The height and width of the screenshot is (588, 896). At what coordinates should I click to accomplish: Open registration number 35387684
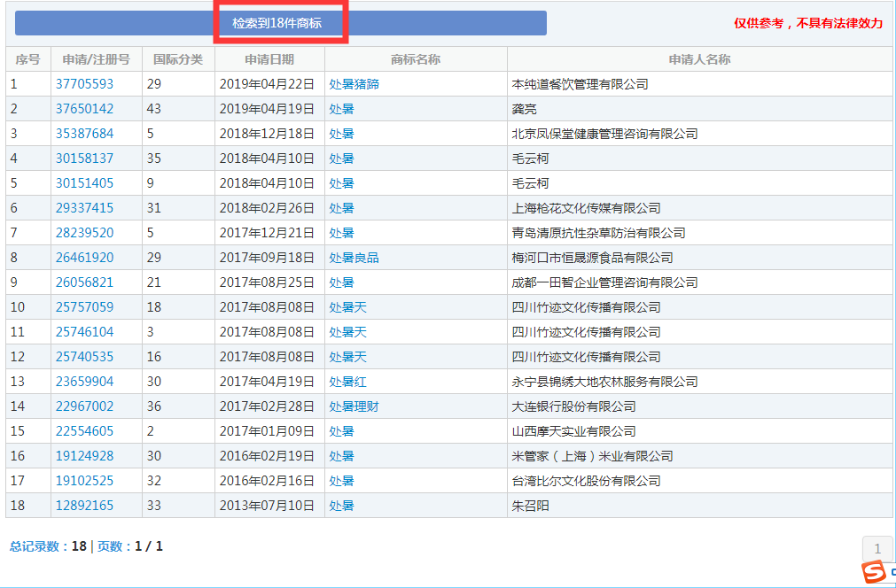84,134
